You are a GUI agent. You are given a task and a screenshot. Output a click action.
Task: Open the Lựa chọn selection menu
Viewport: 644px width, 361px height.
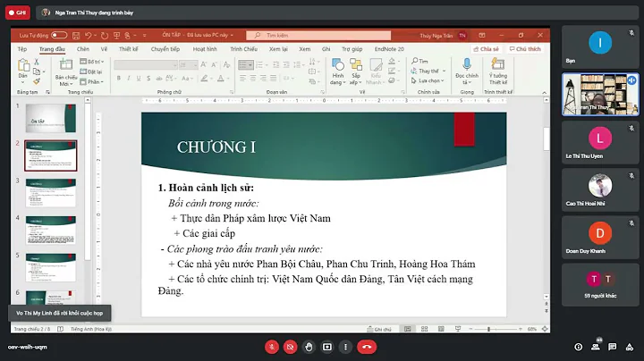[428, 80]
